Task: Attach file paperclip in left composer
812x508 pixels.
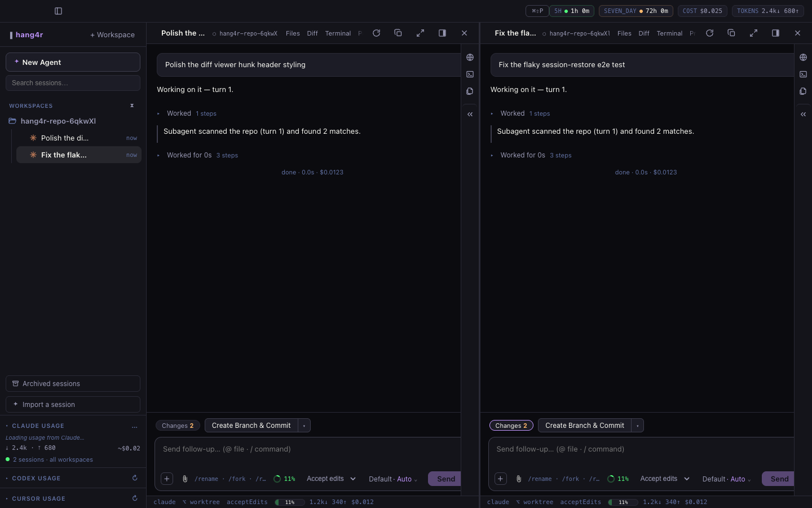Action: tap(185, 479)
